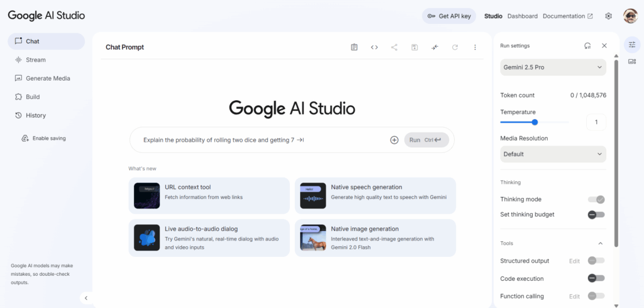Click the plus icon to insert media
Screen dimensions: 644x308
[394, 140]
